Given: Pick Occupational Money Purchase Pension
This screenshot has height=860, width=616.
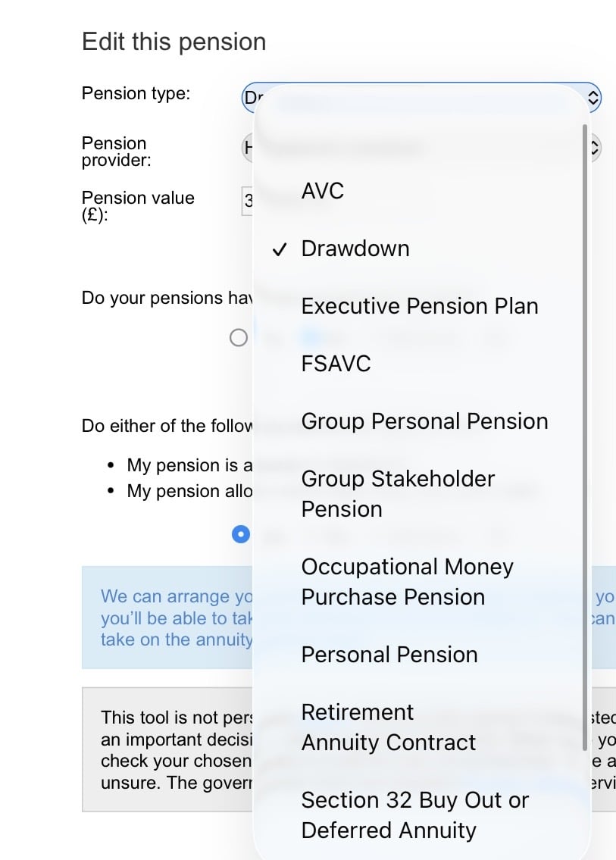Looking at the screenshot, I should tap(408, 581).
